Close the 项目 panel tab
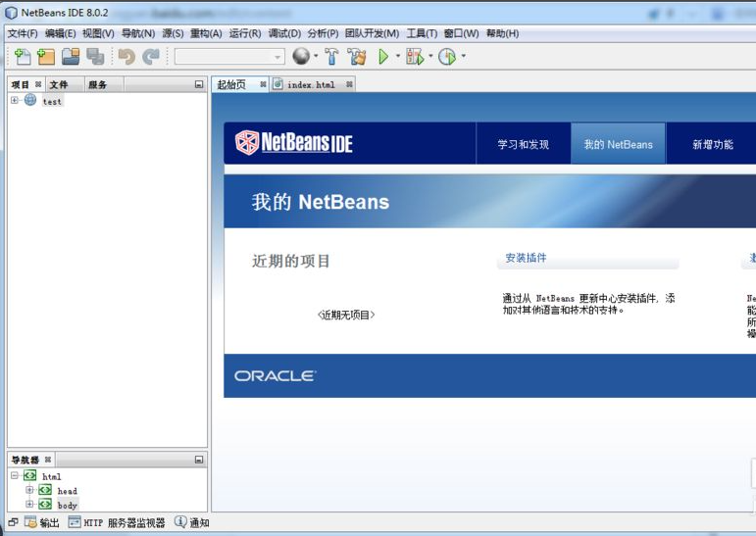756x536 pixels. tap(38, 84)
